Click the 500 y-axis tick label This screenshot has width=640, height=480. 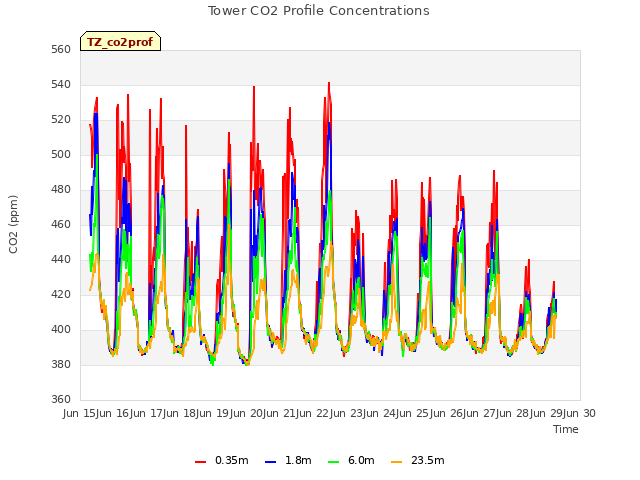click(x=61, y=155)
